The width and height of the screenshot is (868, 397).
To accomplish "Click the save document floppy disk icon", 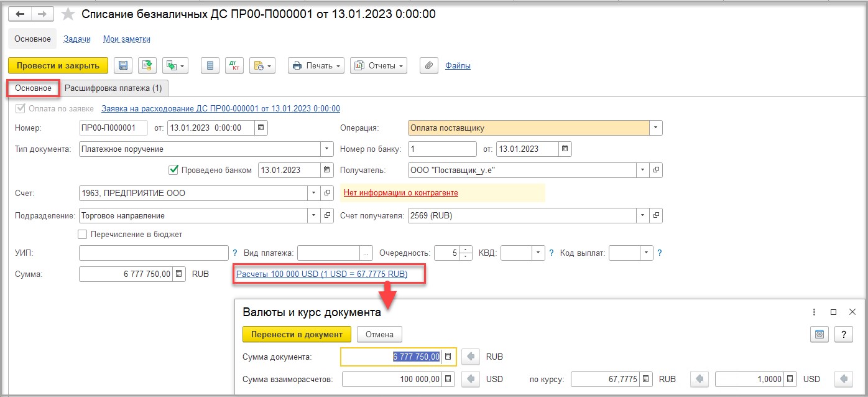I will tap(123, 65).
